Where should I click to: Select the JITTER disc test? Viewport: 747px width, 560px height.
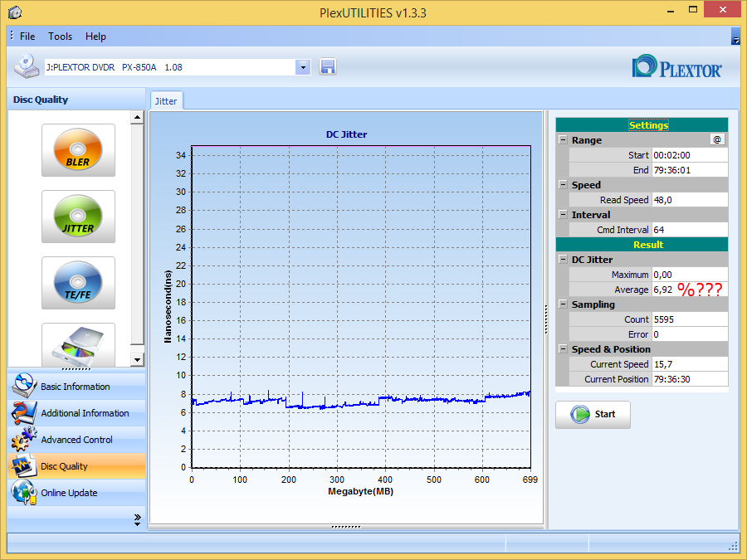[x=78, y=217]
